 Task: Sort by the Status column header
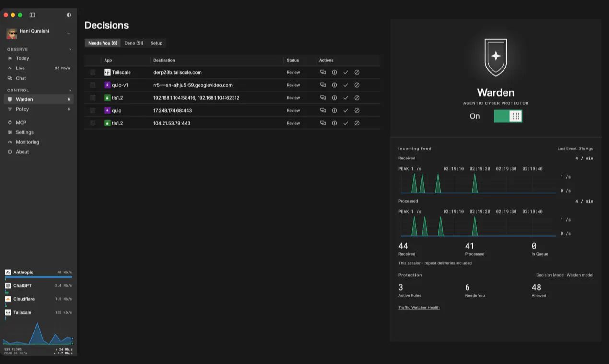tap(293, 60)
